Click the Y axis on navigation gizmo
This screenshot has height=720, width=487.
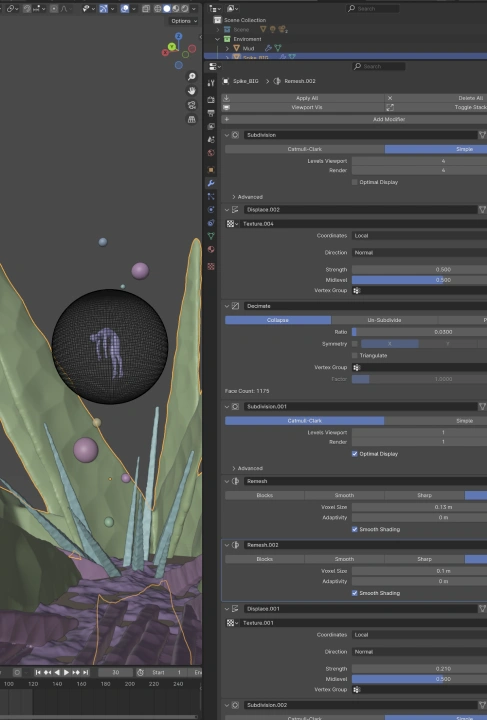172,46
